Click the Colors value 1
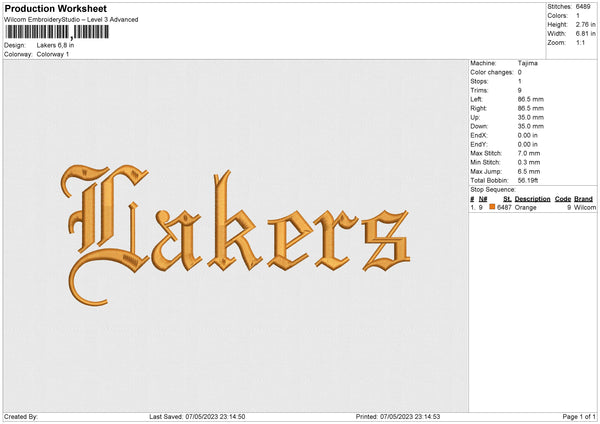 coord(578,16)
